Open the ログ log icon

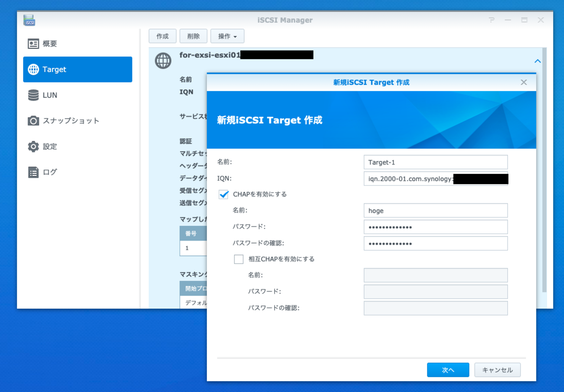(33, 172)
